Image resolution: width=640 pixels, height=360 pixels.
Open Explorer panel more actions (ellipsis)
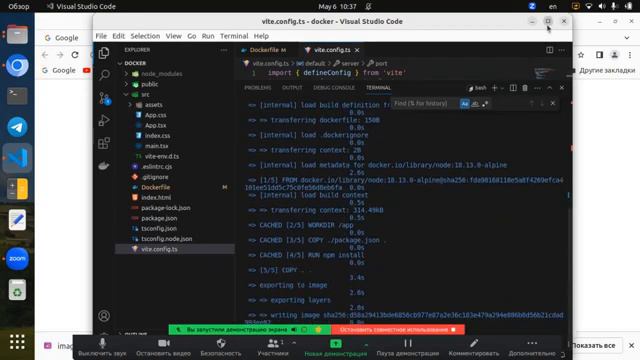(224, 50)
